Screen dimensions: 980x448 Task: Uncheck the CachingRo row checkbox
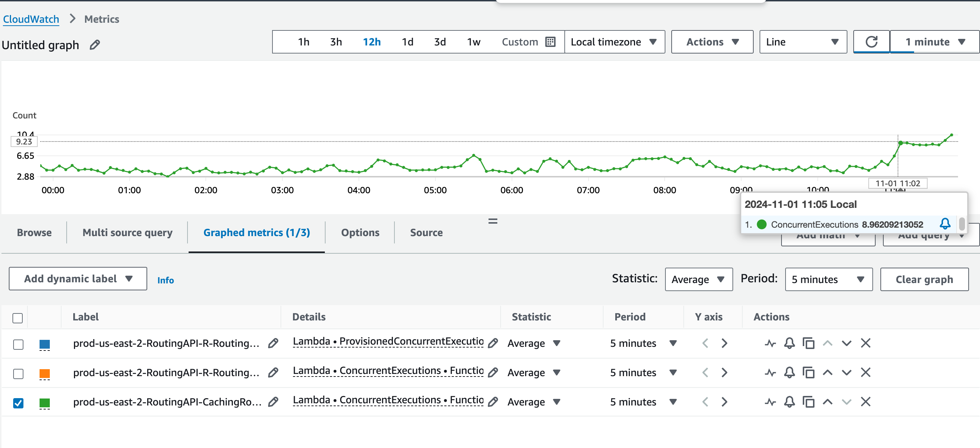coord(18,403)
